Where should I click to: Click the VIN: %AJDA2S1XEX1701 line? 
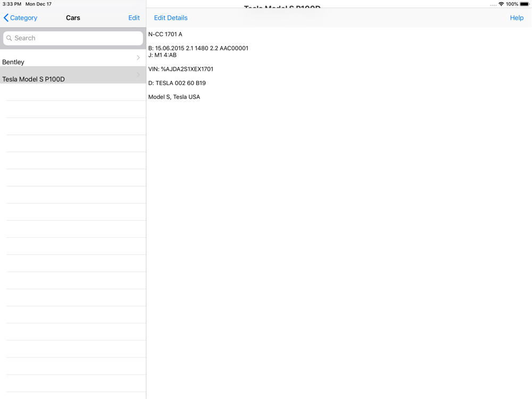coord(181,69)
